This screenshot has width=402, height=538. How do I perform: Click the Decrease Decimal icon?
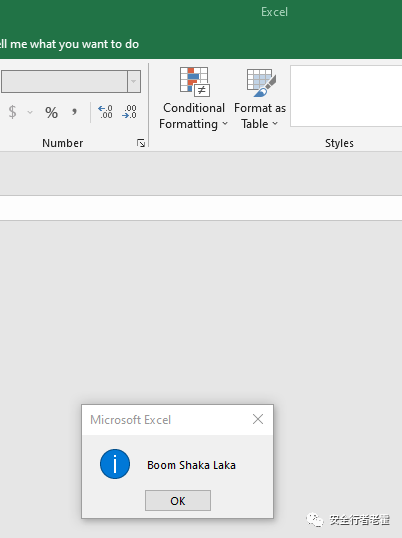129,112
